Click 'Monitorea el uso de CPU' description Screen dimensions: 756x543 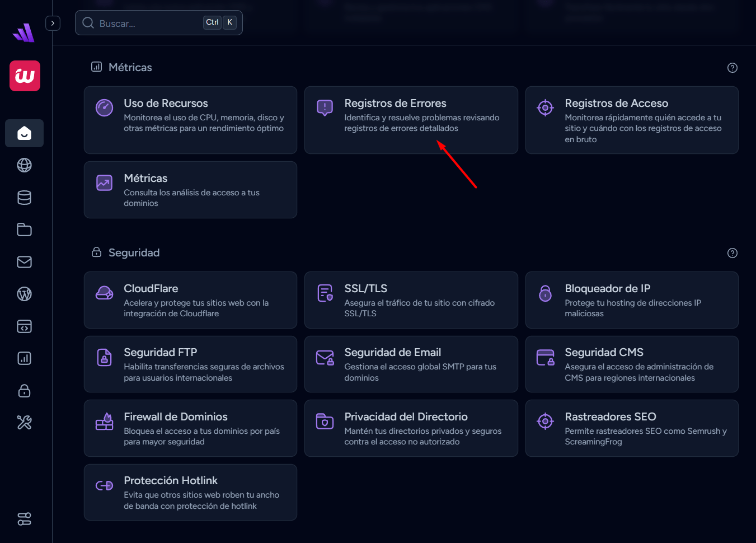point(204,123)
